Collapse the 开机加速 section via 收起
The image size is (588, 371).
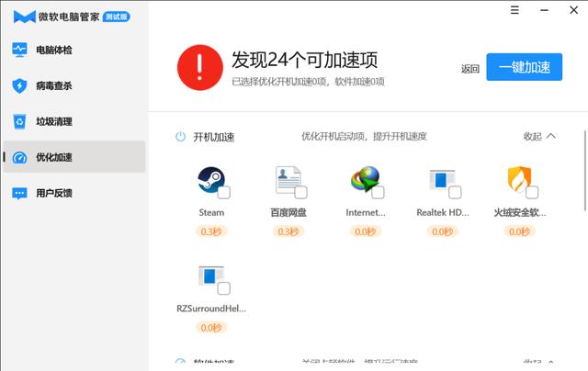click(539, 137)
